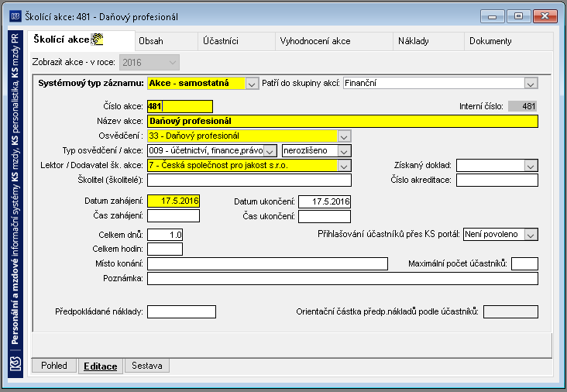Click the Orientační částka předp.nákladů field
Image resolution: width=567 pixels, height=392 pixels.
click(510, 311)
